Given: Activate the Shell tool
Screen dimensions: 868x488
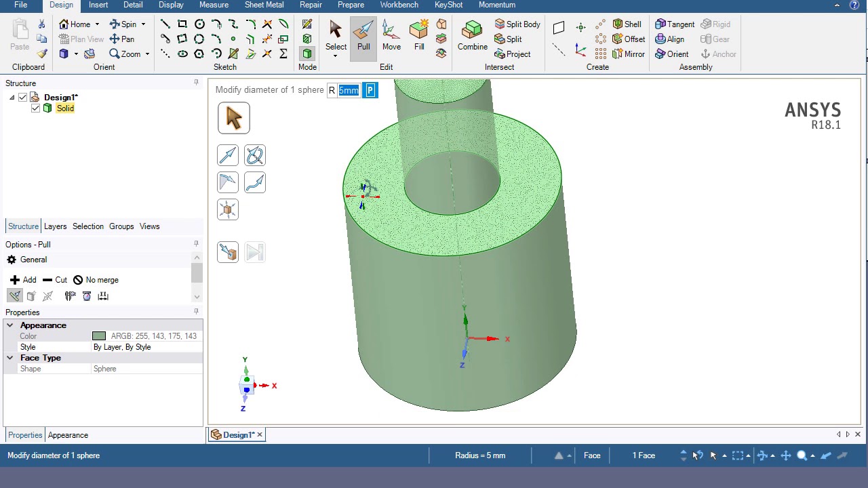Looking at the screenshot, I should (627, 24).
